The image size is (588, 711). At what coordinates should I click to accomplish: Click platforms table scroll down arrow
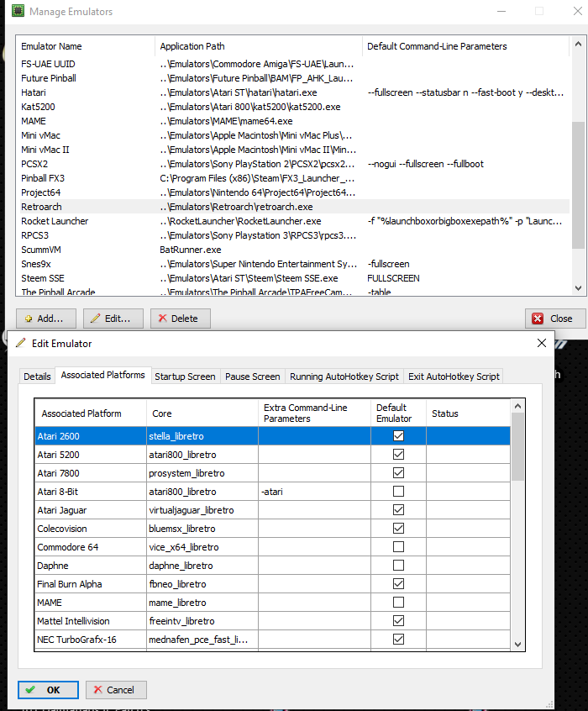517,645
